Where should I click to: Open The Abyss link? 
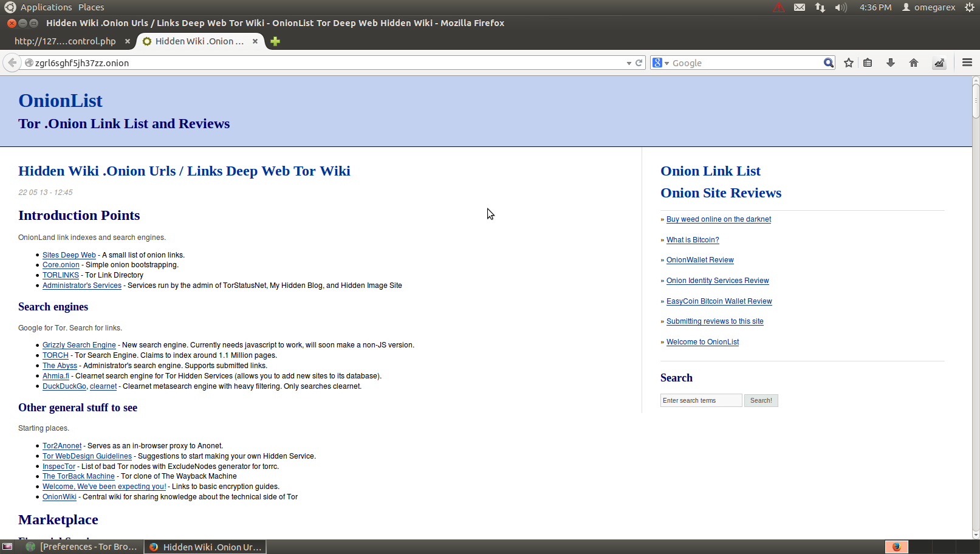pos(60,366)
